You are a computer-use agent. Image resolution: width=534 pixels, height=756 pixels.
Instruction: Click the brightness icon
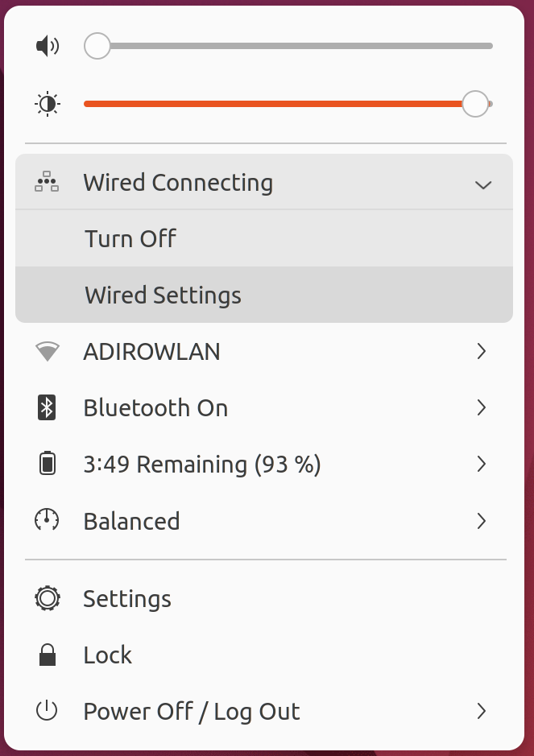(x=48, y=103)
